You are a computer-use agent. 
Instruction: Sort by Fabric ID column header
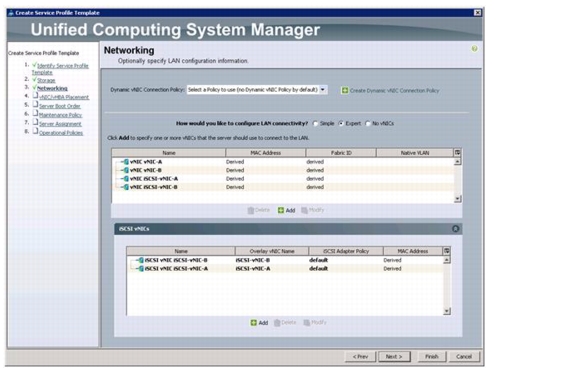click(341, 153)
